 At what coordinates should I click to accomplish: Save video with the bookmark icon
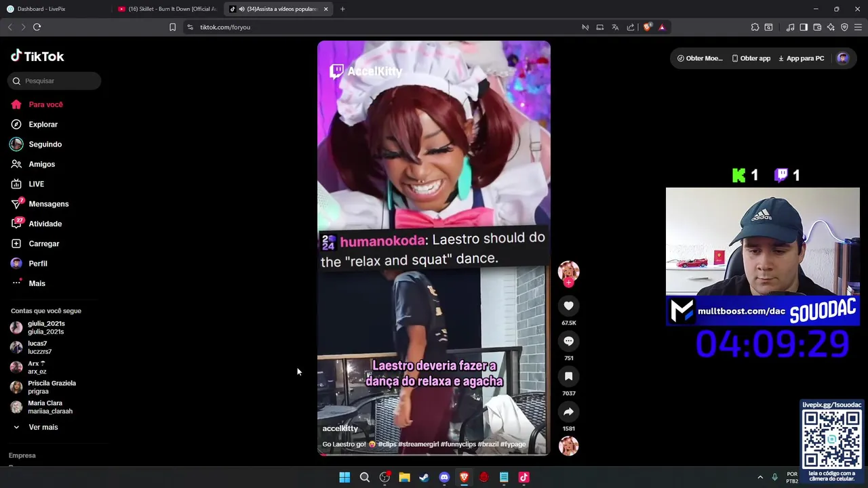point(568,376)
